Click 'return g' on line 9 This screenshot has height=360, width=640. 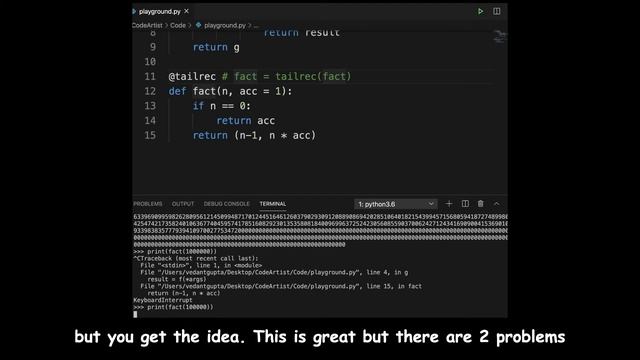(216, 47)
